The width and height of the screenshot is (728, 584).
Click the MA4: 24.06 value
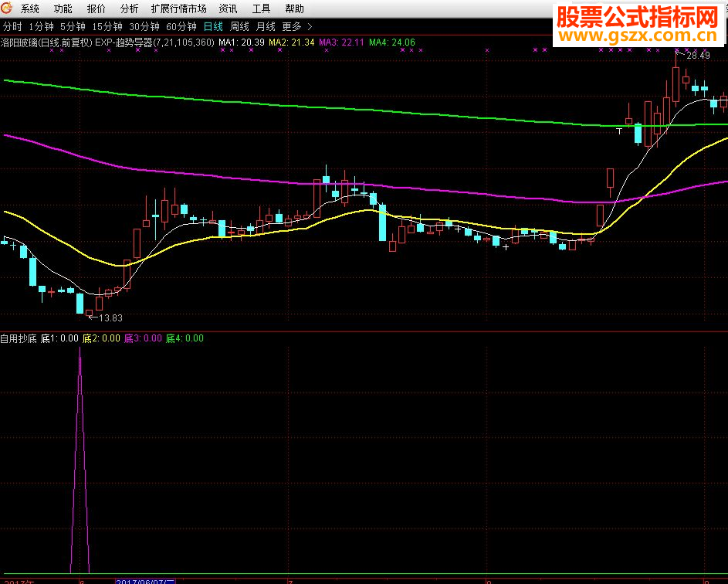(392, 42)
